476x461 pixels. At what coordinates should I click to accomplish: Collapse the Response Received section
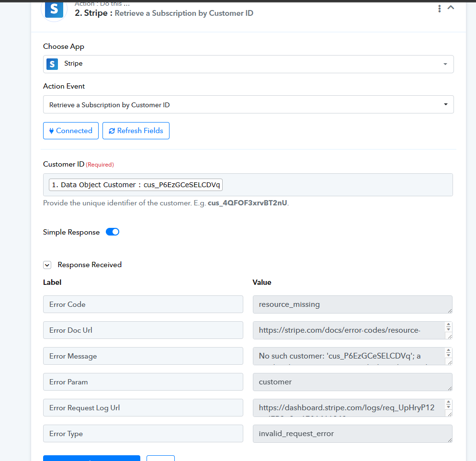pos(47,265)
